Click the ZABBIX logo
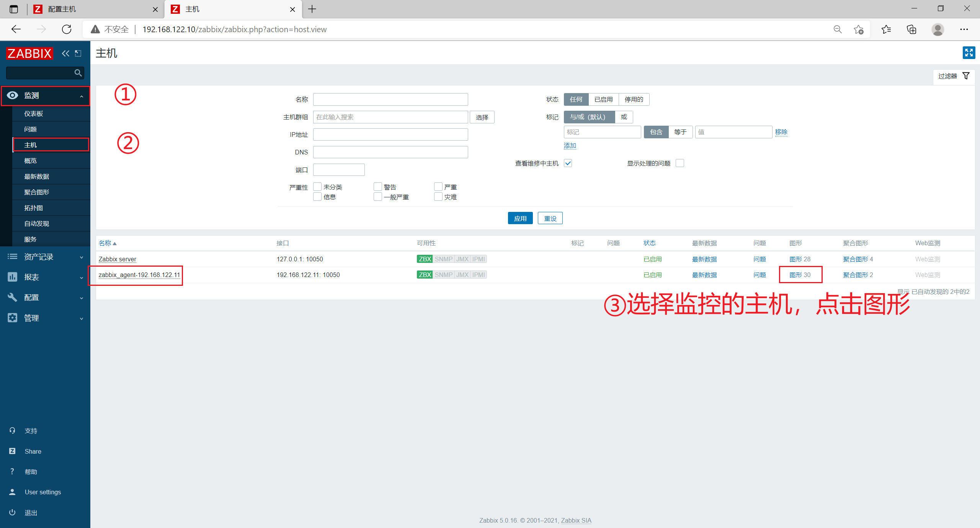 coord(29,53)
